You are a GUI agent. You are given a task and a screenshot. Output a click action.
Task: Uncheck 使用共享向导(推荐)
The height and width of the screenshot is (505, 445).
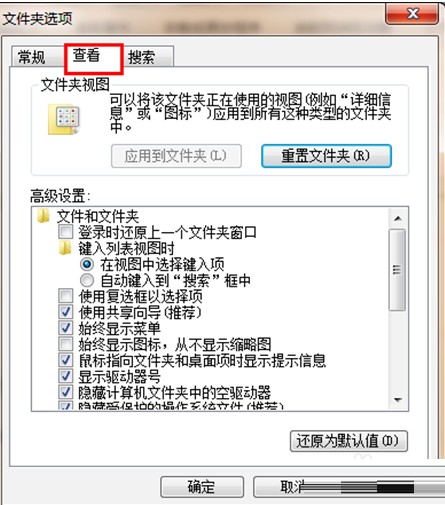click(x=66, y=312)
